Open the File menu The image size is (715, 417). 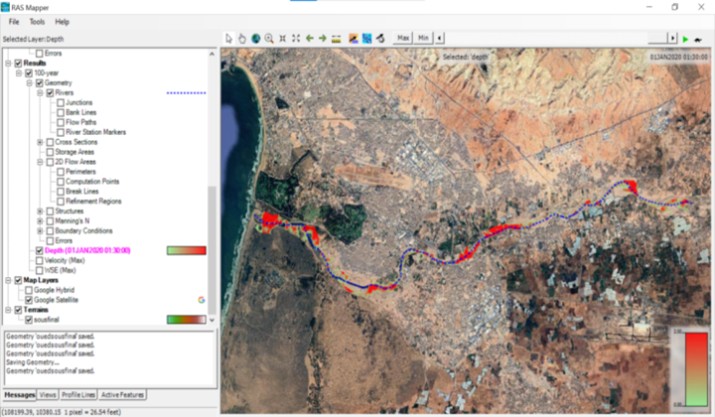click(x=14, y=21)
